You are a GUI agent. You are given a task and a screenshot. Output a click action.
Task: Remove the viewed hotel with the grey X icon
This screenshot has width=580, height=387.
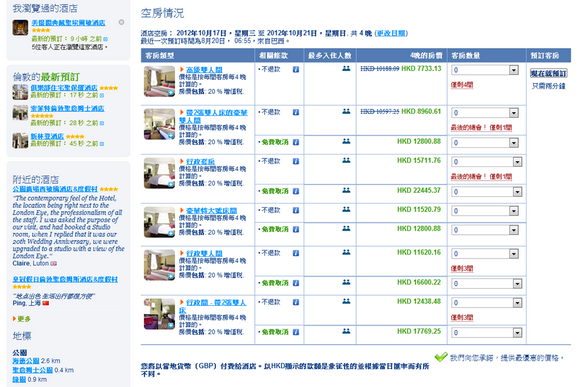tap(121, 22)
